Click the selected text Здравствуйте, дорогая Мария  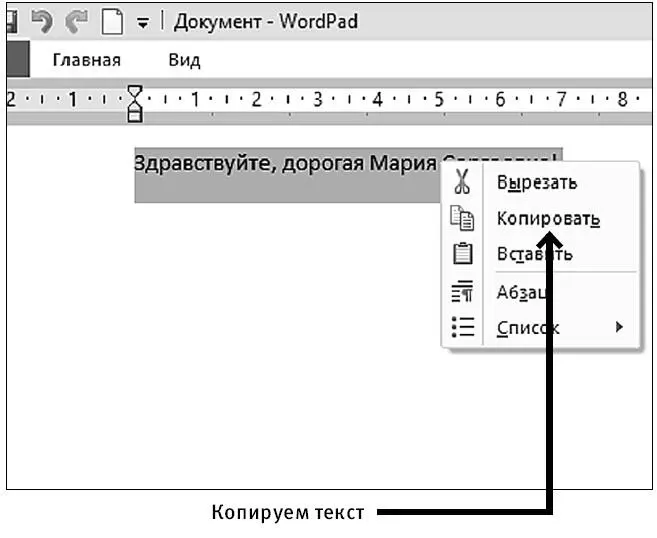click(x=285, y=163)
